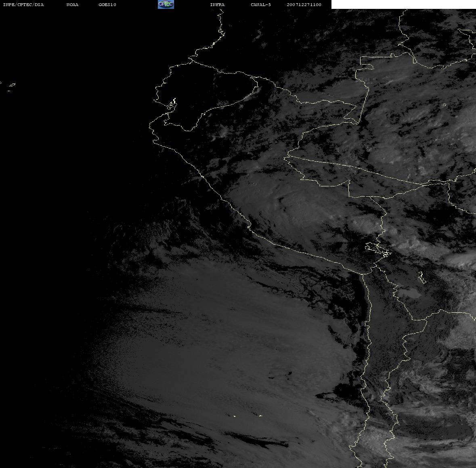Click the Galápagos islands outline at left edge

point(11,86)
